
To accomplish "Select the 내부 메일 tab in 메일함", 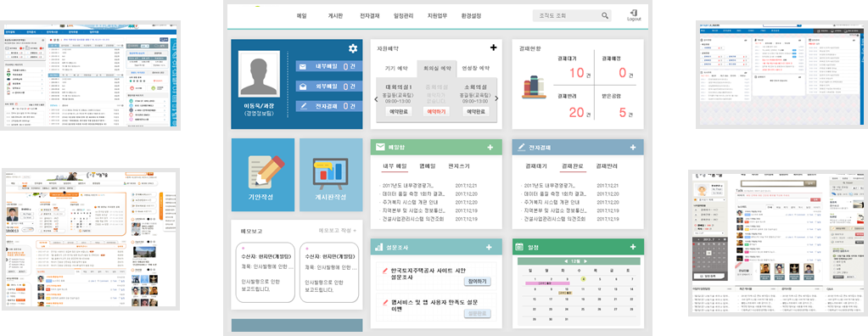I will click(x=395, y=166).
